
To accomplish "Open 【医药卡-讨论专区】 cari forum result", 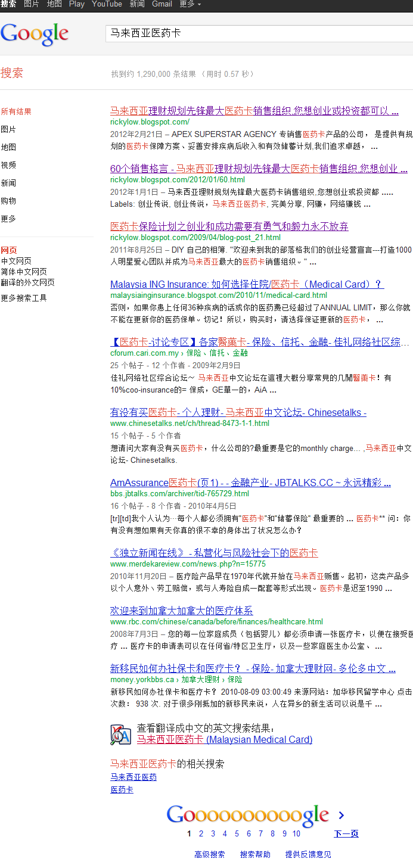I will [x=260, y=342].
